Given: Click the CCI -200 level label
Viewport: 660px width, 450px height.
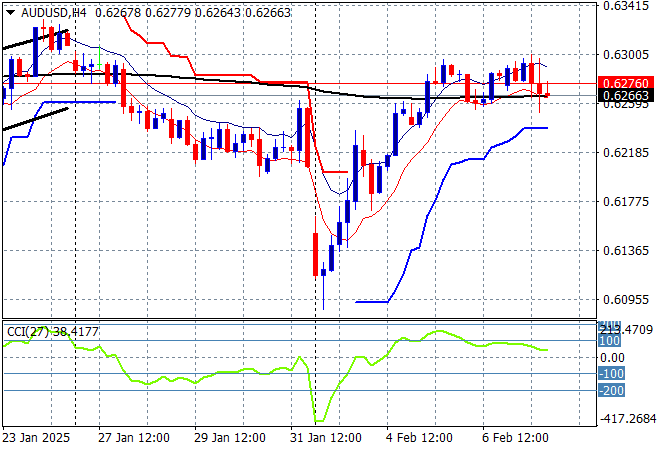Looking at the screenshot, I should pyautogui.click(x=611, y=391).
